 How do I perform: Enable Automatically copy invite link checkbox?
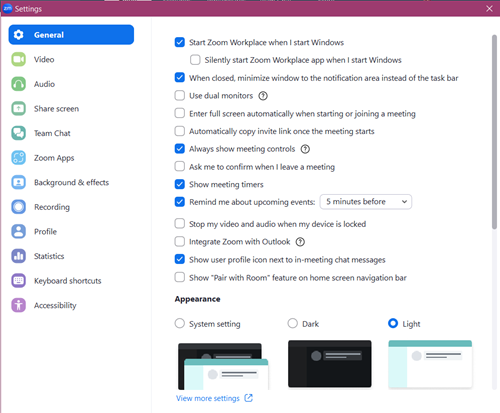point(180,131)
